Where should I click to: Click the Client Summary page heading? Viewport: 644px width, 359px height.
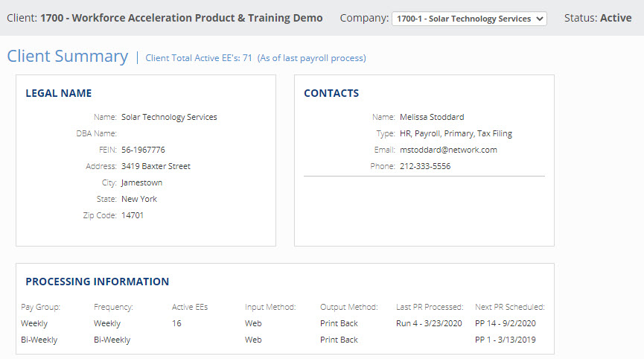[68, 57]
